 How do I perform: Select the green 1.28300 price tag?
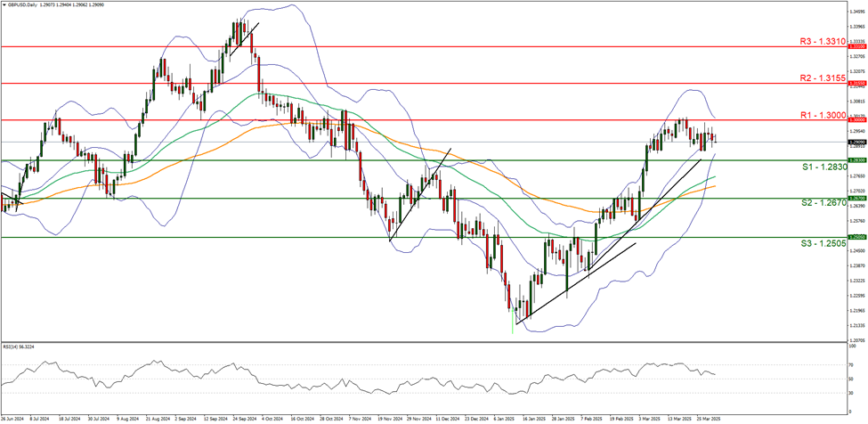856,160
